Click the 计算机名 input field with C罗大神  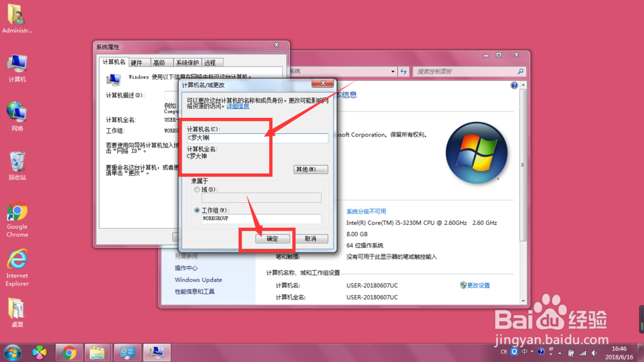[258, 138]
